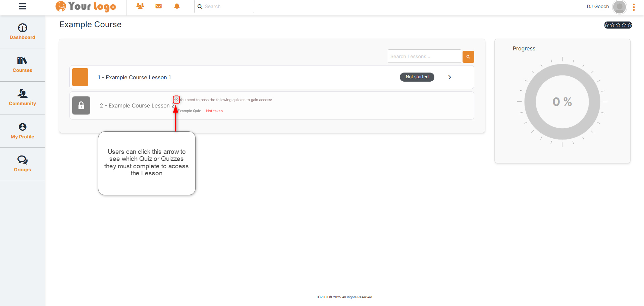644x306 pixels.
Task: Open the hamburger menu icon
Action: [22, 6]
